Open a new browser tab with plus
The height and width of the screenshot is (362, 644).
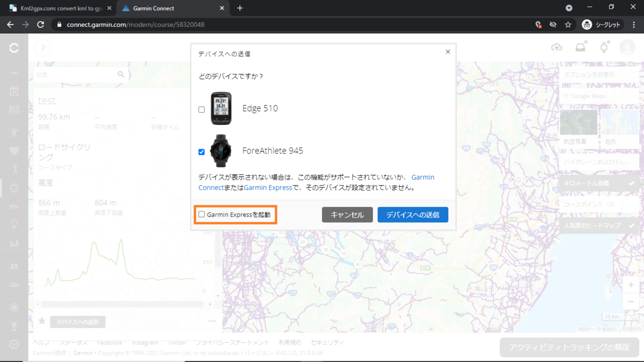click(x=240, y=8)
